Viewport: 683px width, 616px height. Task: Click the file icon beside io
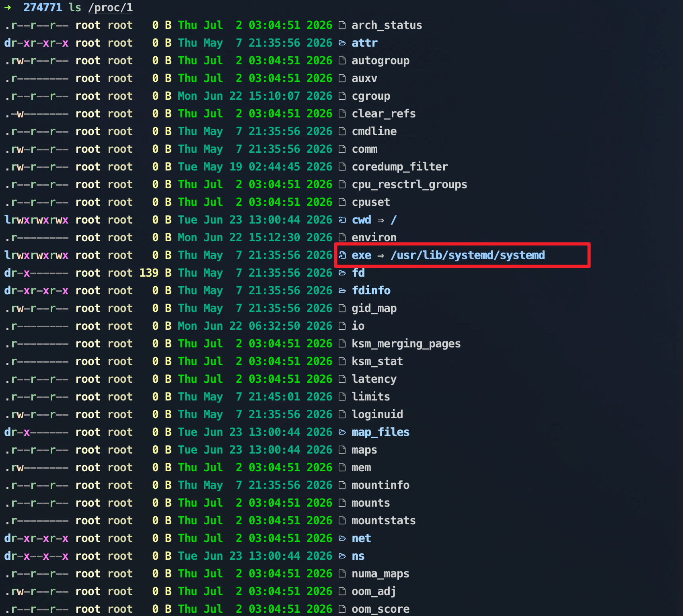[342, 326]
